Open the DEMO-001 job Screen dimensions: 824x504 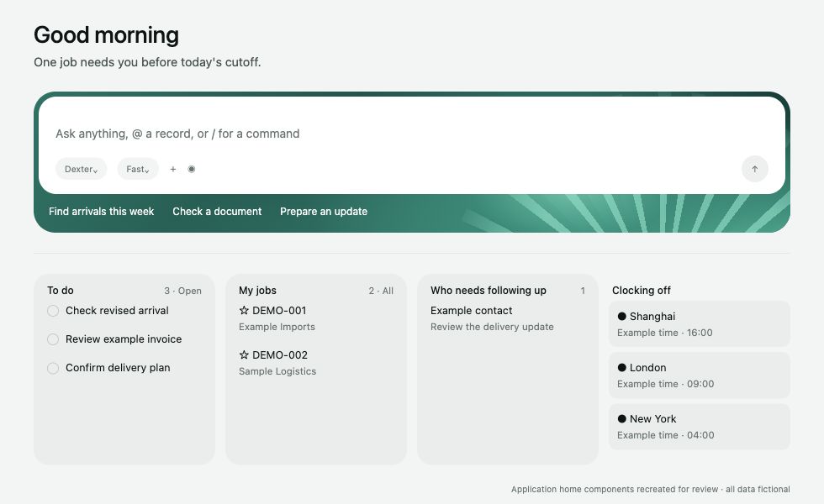click(279, 310)
